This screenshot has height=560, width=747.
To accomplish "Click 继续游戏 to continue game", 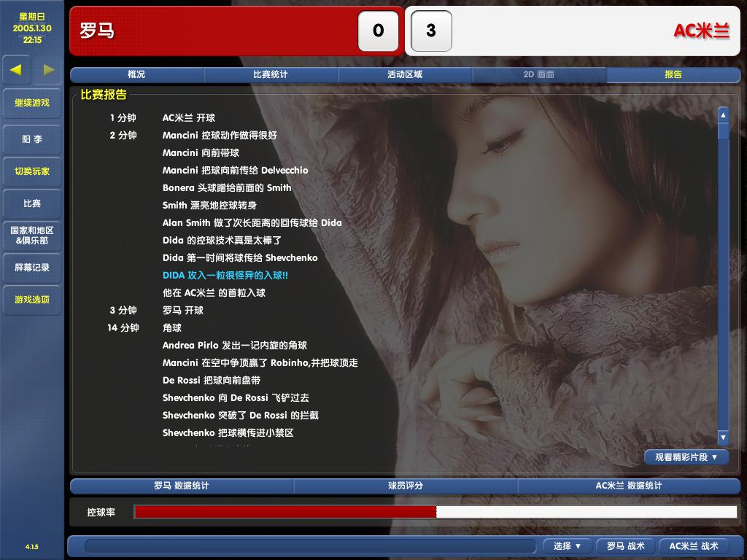I will tap(32, 103).
